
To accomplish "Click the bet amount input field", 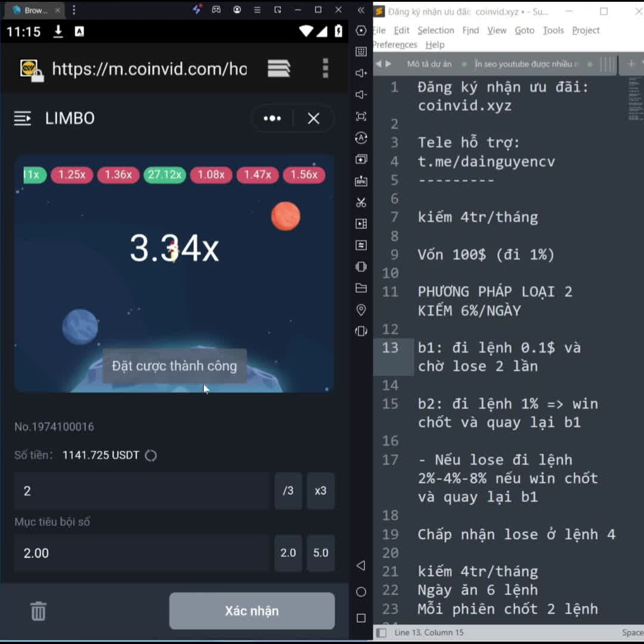I will (142, 491).
